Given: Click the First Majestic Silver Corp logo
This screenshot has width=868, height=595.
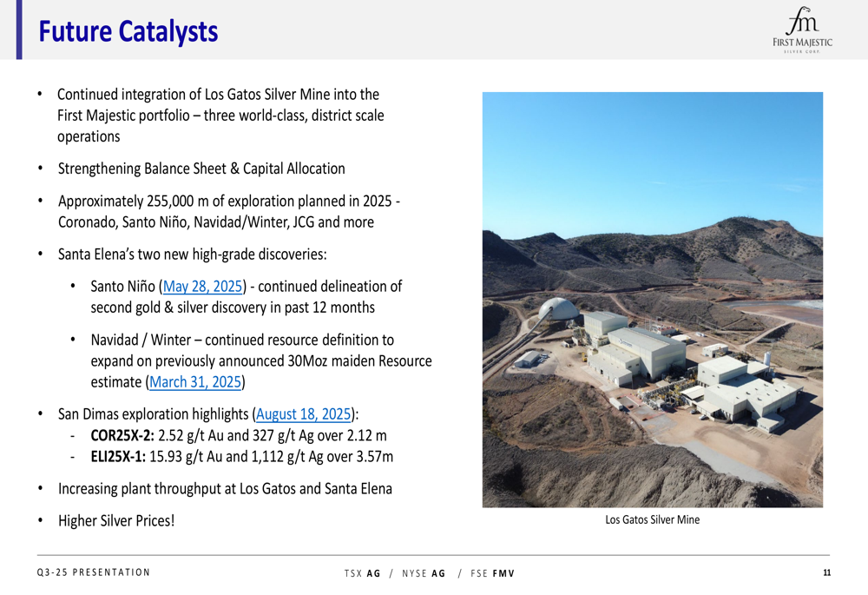Looking at the screenshot, I should tap(801, 30).
